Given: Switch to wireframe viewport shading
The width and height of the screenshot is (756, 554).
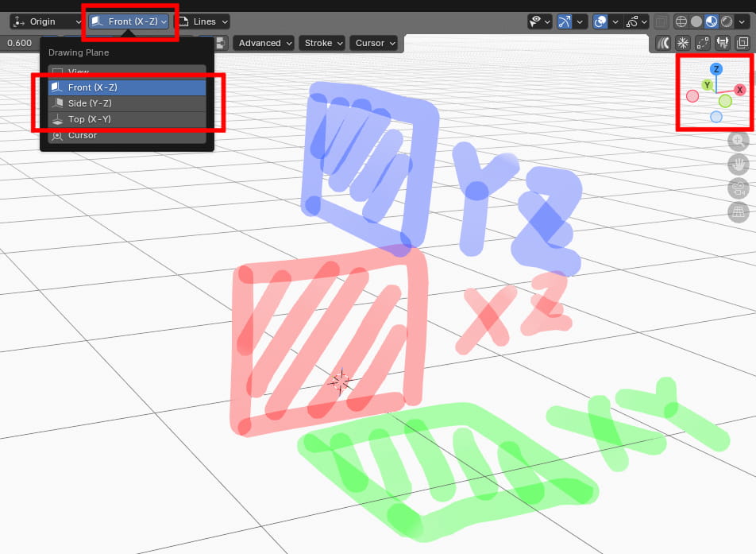Looking at the screenshot, I should [682, 21].
